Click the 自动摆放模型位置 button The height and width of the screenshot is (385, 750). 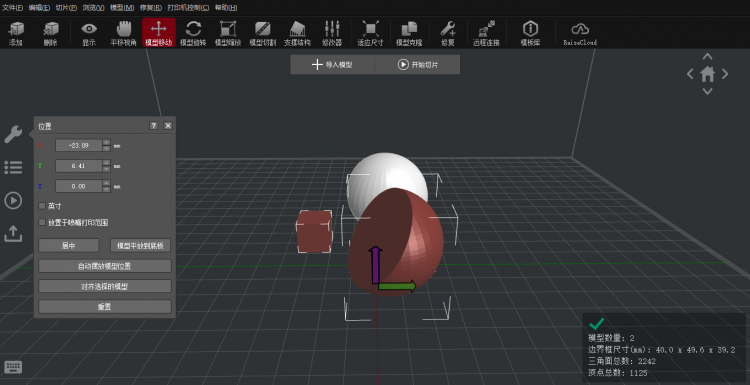pyautogui.click(x=105, y=266)
